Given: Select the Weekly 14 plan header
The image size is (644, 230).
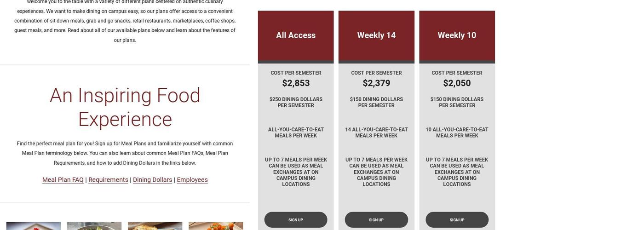Looking at the screenshot, I should pos(376,35).
